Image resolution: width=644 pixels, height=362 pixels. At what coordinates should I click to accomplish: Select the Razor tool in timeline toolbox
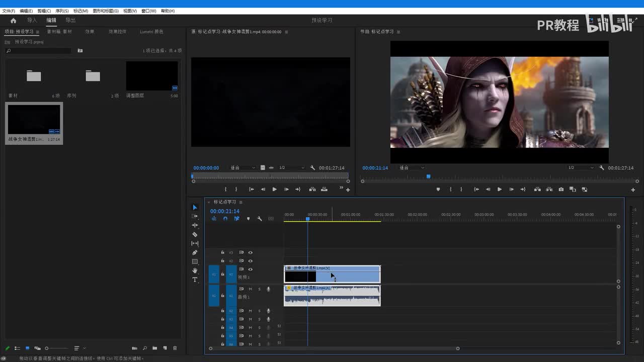[x=195, y=234]
